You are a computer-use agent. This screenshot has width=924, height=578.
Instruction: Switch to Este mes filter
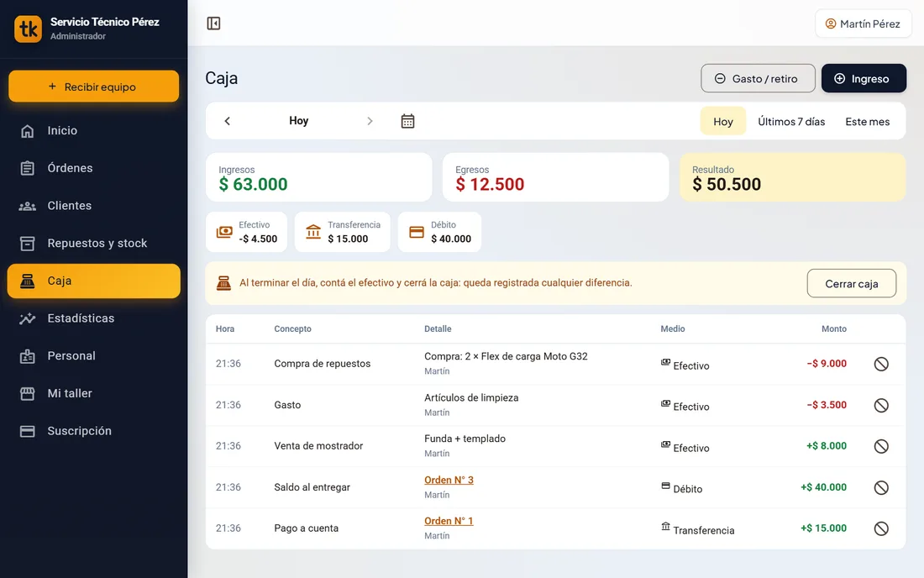point(868,121)
